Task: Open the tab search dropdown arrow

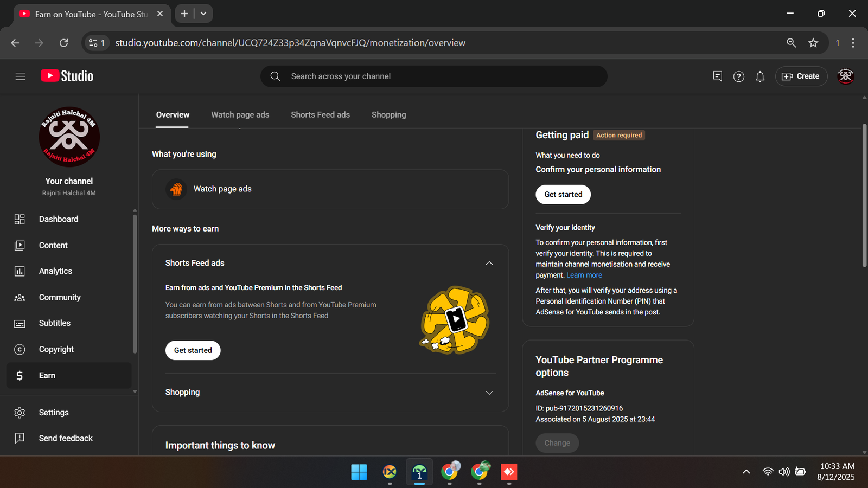Action: point(203,14)
